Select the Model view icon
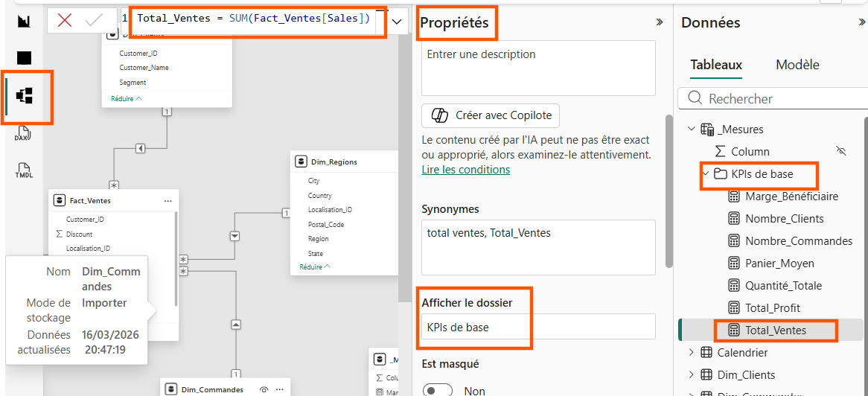868x396 pixels. coord(25,96)
